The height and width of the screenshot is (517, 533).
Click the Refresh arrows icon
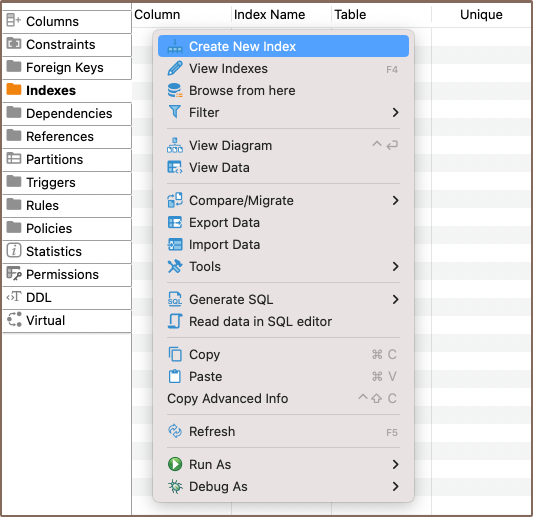175,431
